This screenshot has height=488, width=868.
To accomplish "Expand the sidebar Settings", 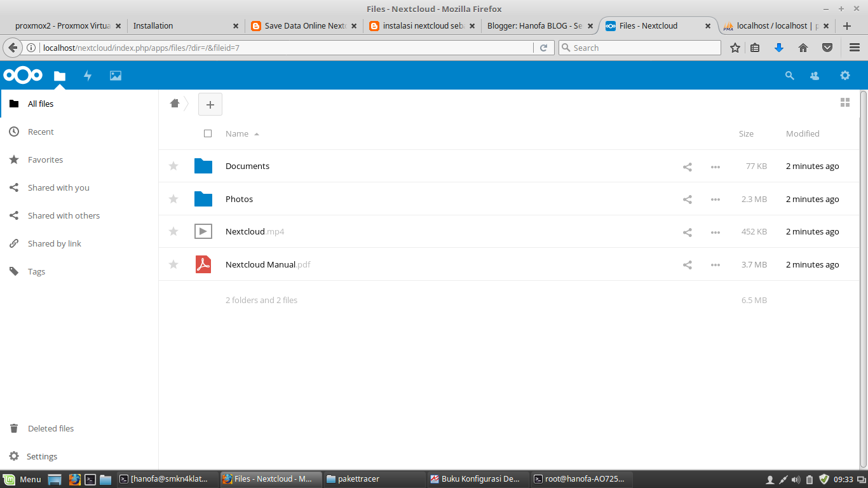I will (79, 456).
